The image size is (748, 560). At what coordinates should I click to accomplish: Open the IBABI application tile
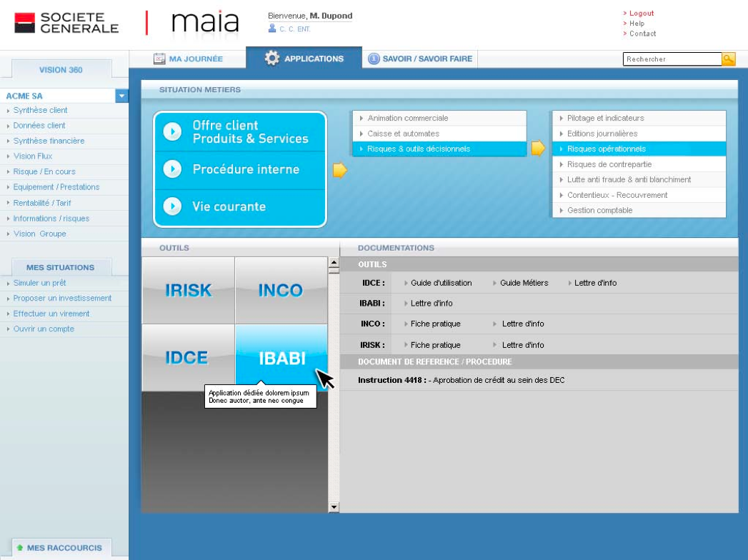click(x=281, y=358)
